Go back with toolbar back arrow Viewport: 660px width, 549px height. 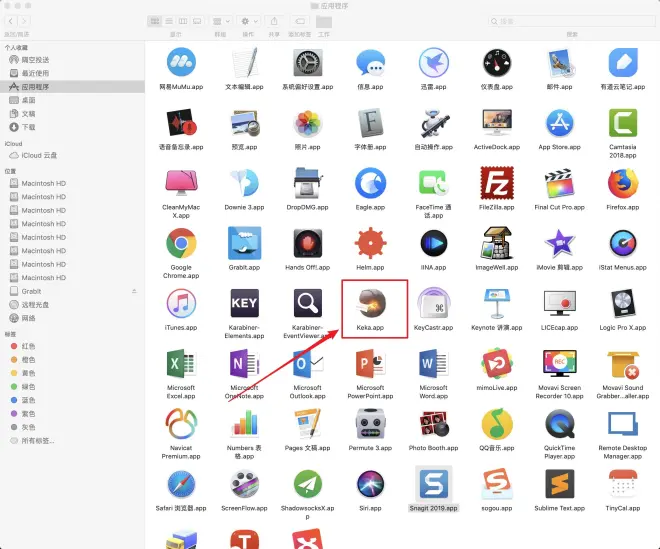11,21
